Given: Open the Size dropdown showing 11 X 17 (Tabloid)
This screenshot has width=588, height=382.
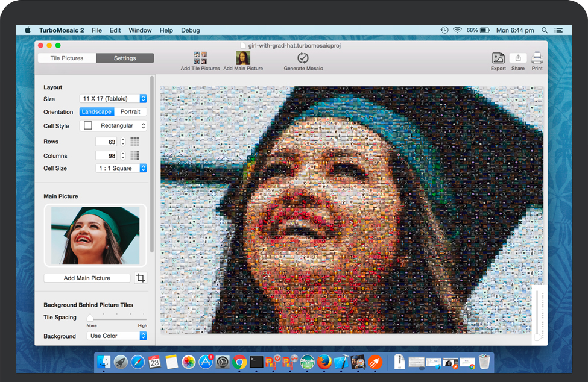Looking at the screenshot, I should coord(113,99).
